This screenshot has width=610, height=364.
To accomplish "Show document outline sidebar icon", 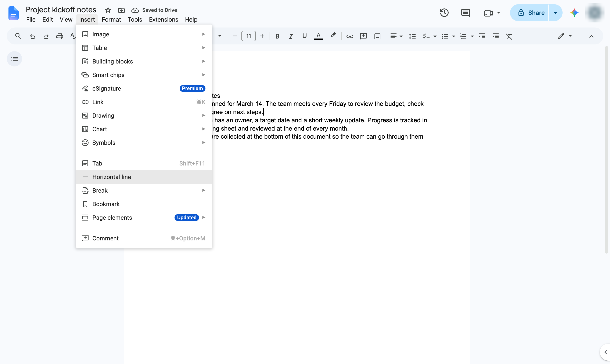I will [x=14, y=59].
